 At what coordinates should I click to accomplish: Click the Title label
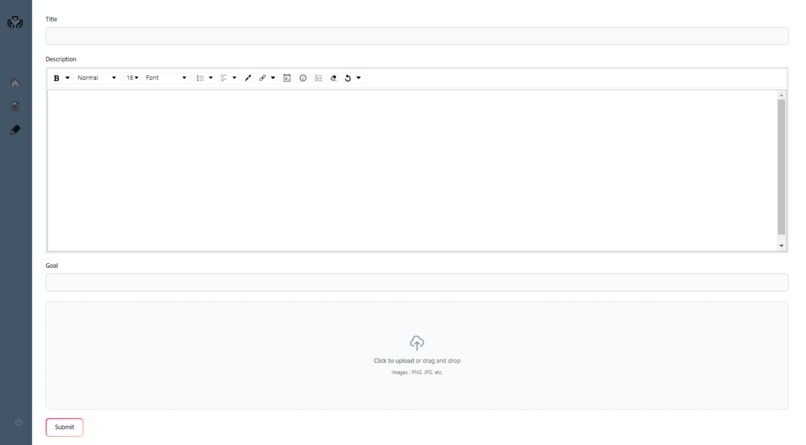[51, 19]
